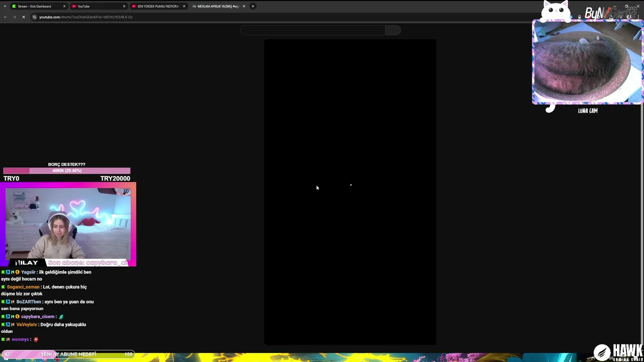Open the EEN YÜKSEK PUANLI RESTORAN tab
Viewport: 644px width, 362px height.
(158, 6)
